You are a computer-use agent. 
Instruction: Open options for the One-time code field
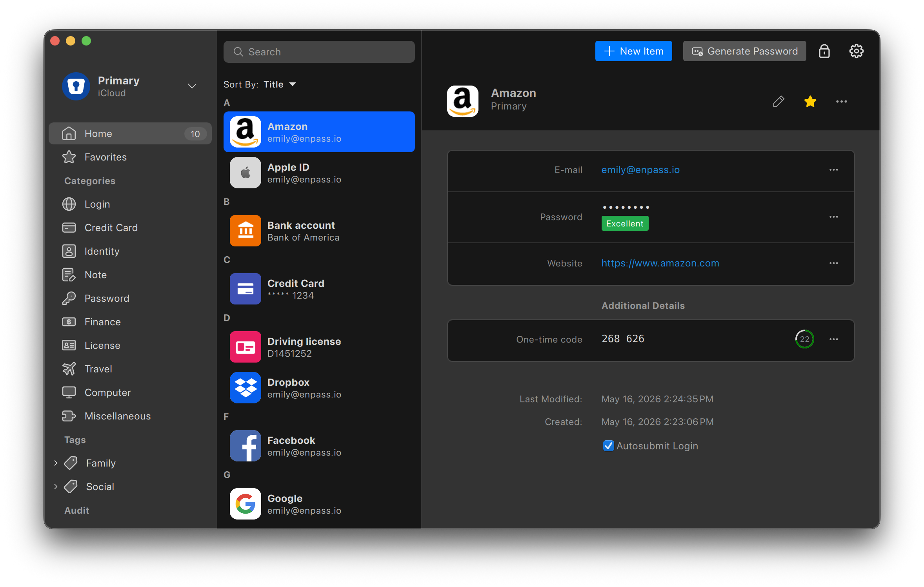pyautogui.click(x=833, y=339)
